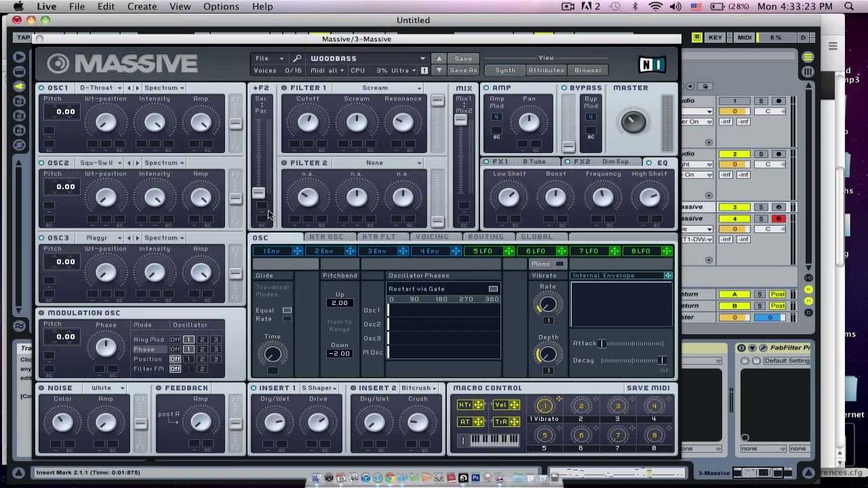
Task: Click OSC1 previous wavetable arrow
Action: tap(129, 88)
